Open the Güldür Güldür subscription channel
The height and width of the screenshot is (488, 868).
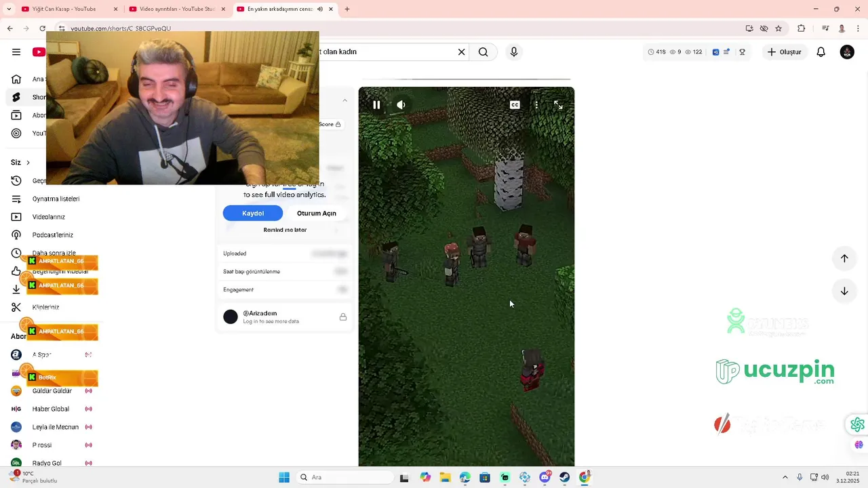[51, 391]
